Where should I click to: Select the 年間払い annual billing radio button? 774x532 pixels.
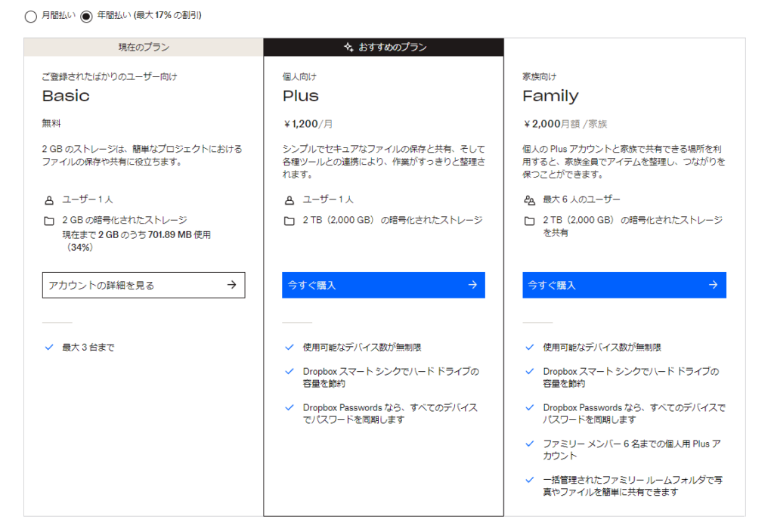tap(86, 17)
